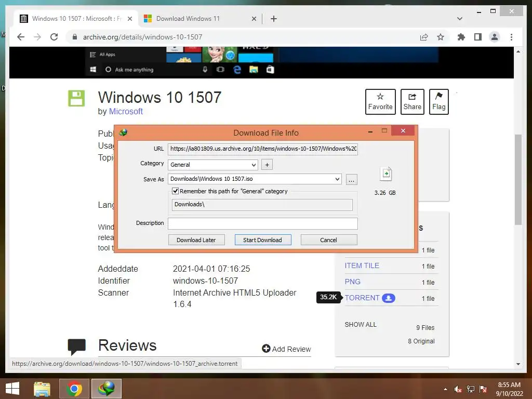Click the windows-10-1507 identifier text

pyautogui.click(x=205, y=281)
